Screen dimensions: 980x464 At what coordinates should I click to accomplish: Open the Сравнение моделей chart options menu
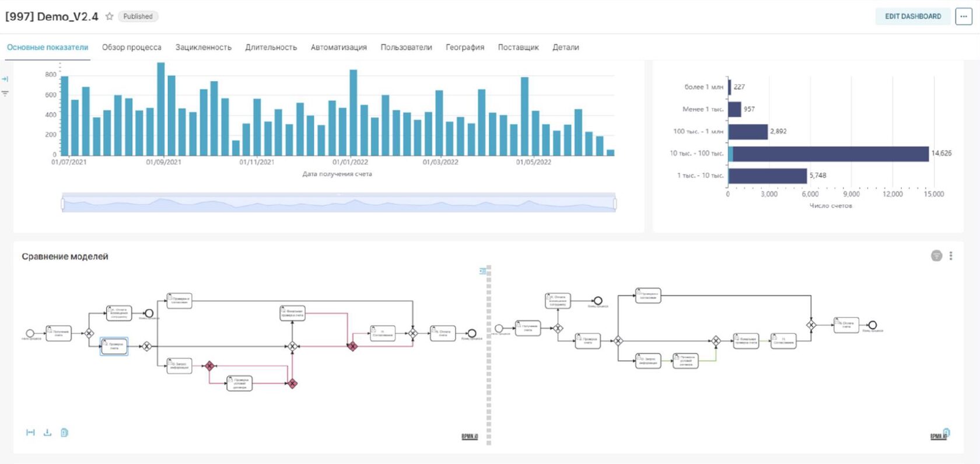tap(951, 256)
